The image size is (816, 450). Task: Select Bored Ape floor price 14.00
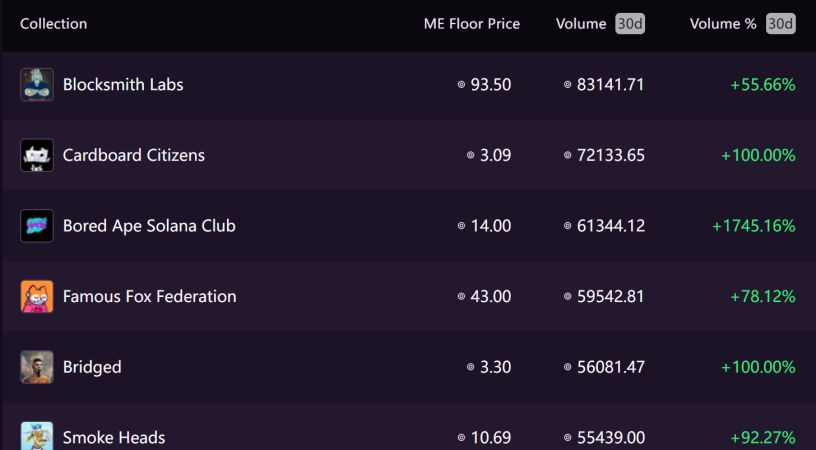point(491,226)
